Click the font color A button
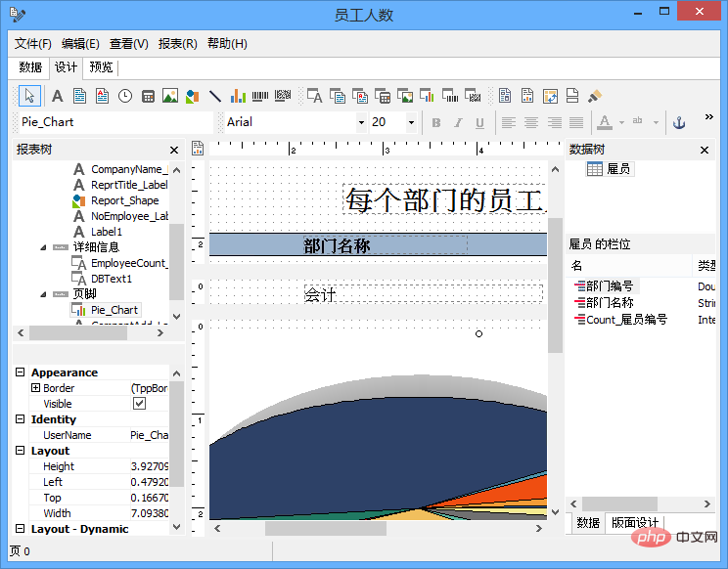This screenshot has width=728, height=569. point(604,122)
